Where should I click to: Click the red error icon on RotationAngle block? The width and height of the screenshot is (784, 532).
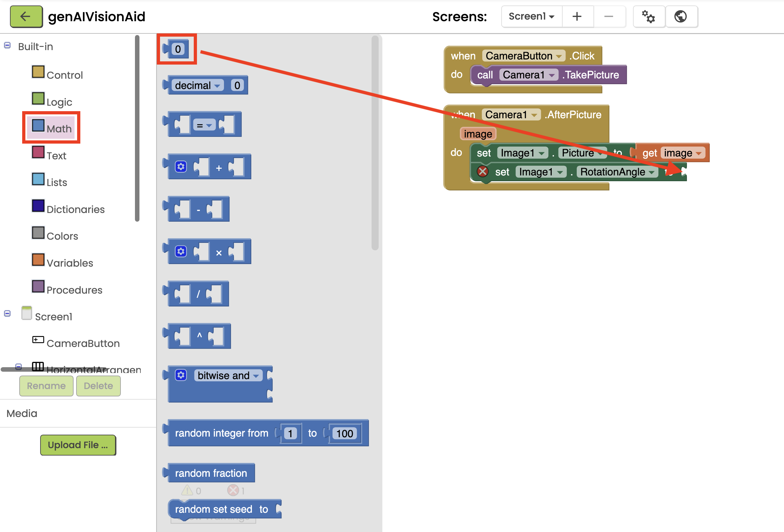pos(483,172)
